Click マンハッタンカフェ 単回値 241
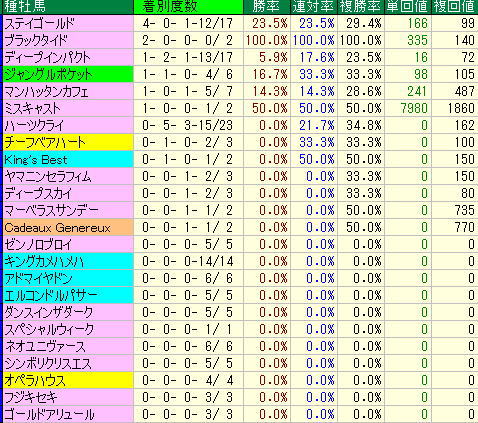The image size is (478, 423). click(417, 91)
